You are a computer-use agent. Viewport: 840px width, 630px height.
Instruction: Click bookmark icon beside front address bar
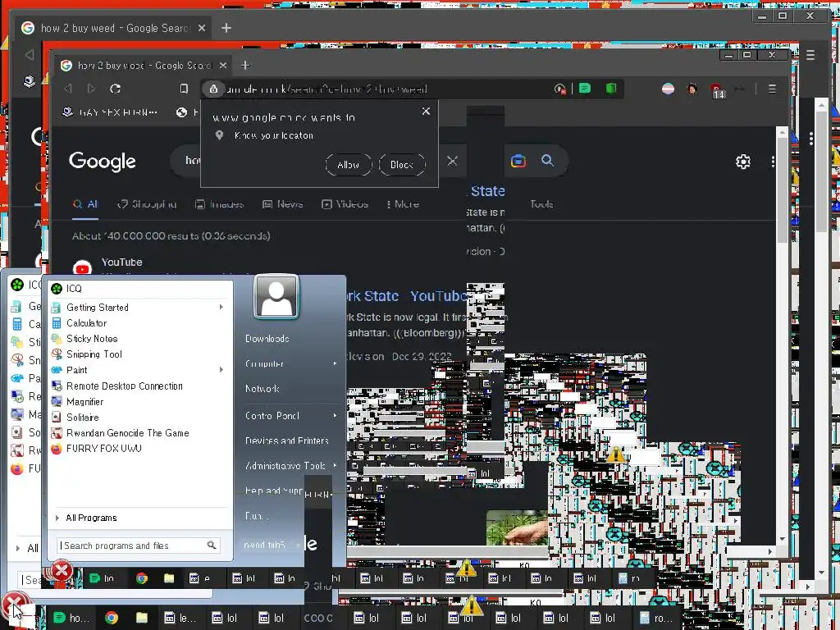click(x=184, y=89)
